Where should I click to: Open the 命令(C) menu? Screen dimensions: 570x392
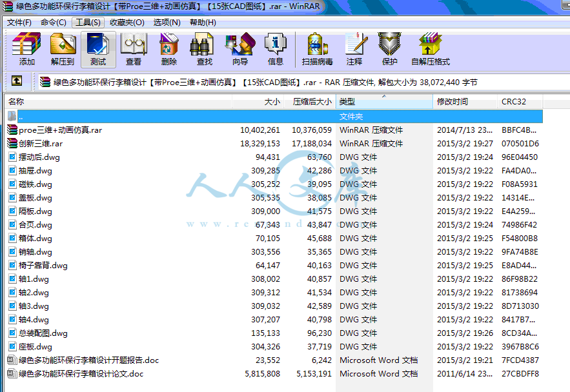tap(54, 23)
